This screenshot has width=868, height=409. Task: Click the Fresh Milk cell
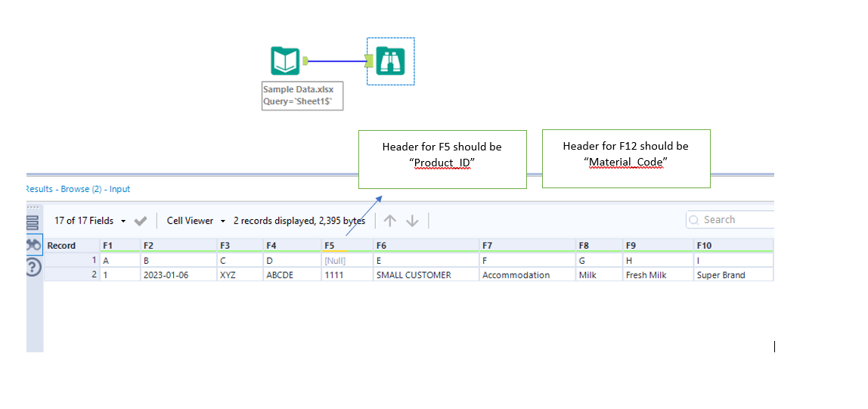pos(659,274)
